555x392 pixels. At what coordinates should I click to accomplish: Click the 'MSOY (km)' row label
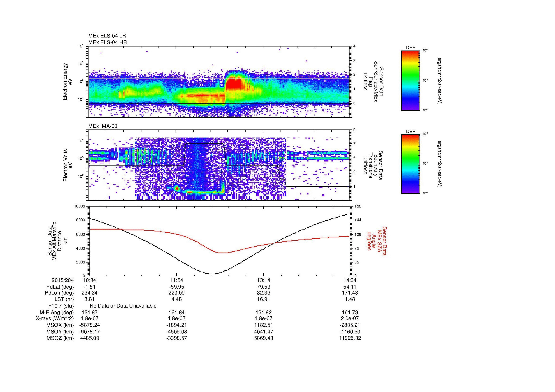click(x=60, y=332)
